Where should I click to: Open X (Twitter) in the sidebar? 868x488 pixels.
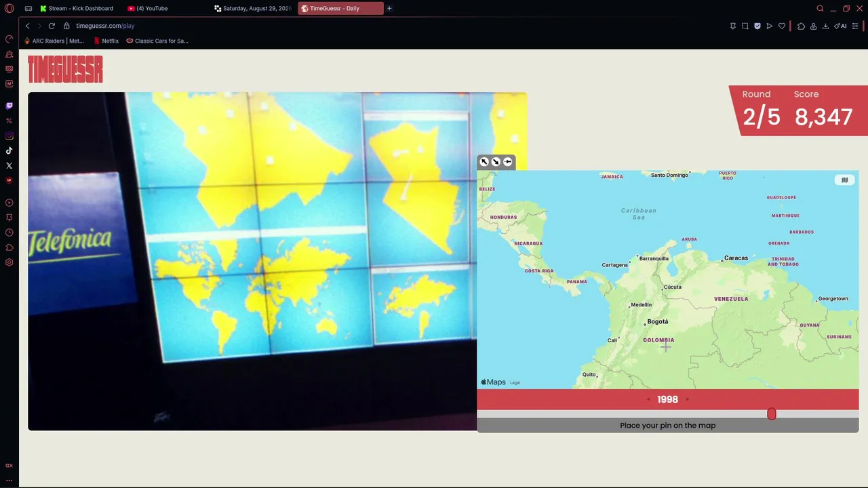click(9, 165)
